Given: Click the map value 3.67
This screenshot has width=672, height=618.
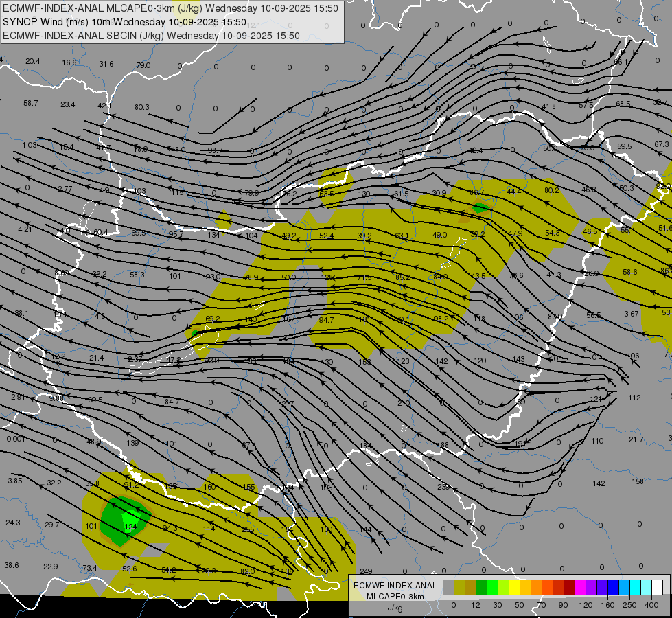Looking at the screenshot, I should (x=632, y=314).
